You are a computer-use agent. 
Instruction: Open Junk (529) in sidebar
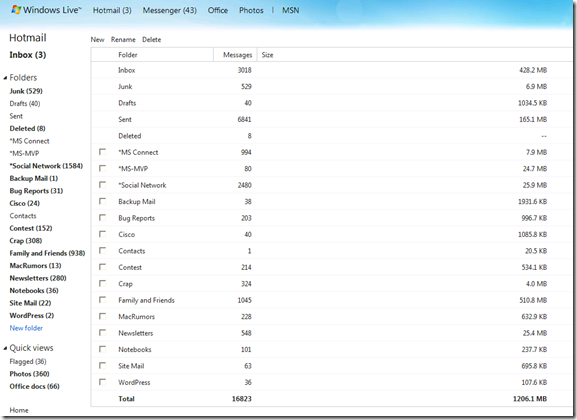tap(26, 91)
